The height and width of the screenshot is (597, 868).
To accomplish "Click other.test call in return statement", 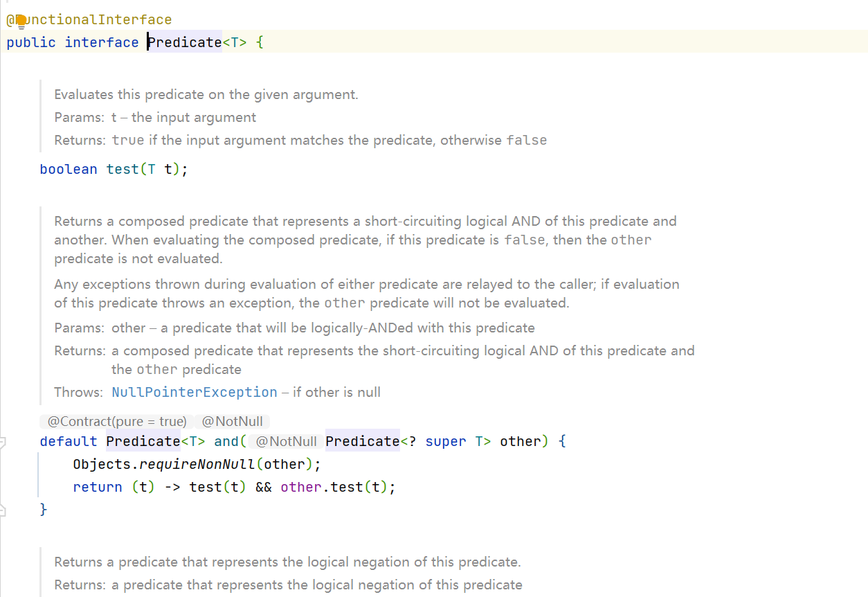I will (322, 487).
